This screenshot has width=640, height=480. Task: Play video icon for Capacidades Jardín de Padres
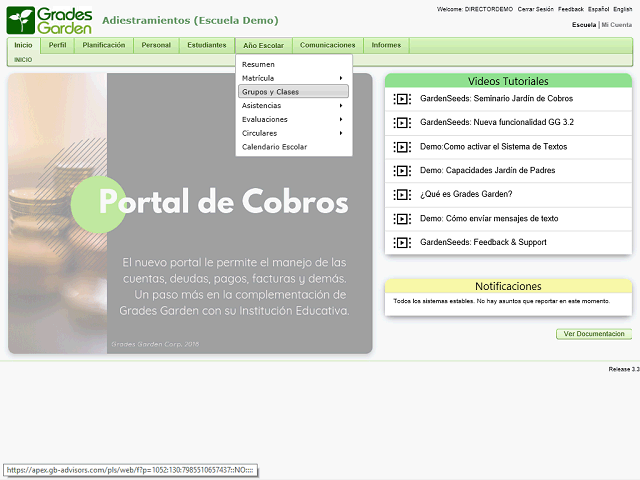coord(402,171)
